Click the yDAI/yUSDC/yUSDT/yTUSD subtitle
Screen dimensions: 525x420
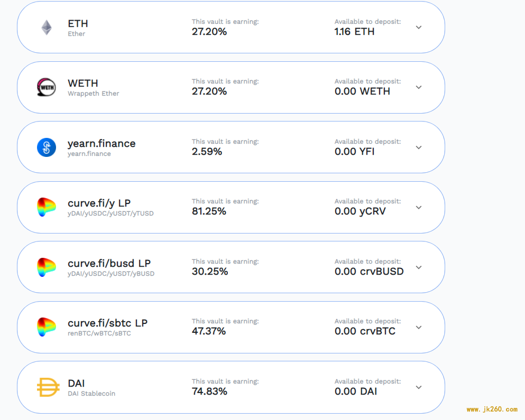tap(111, 213)
